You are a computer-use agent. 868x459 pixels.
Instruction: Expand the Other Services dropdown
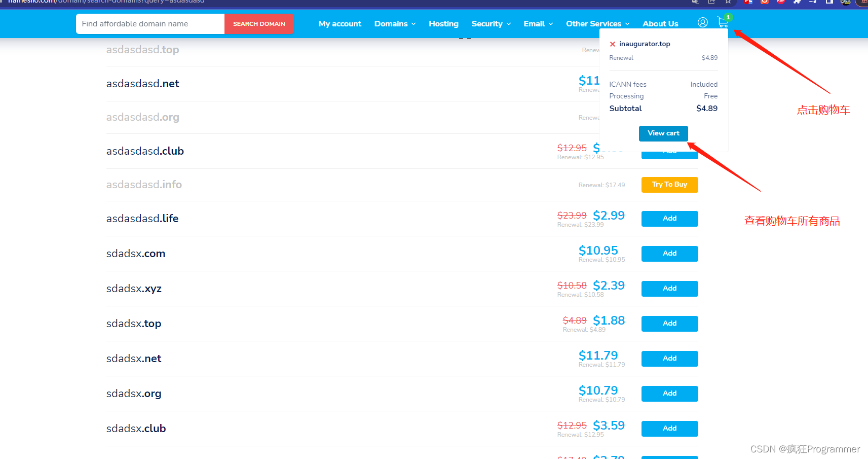597,24
